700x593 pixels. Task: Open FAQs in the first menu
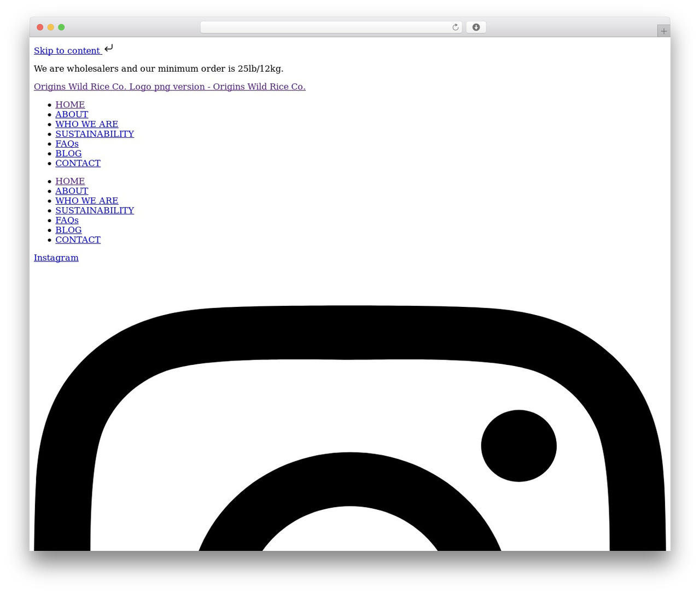pos(67,144)
